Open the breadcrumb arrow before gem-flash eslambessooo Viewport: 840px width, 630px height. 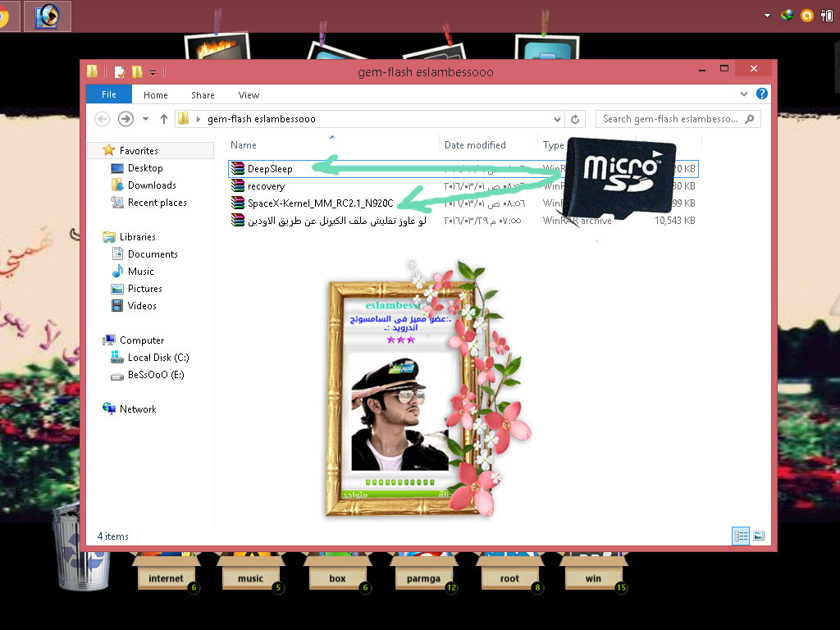199,119
